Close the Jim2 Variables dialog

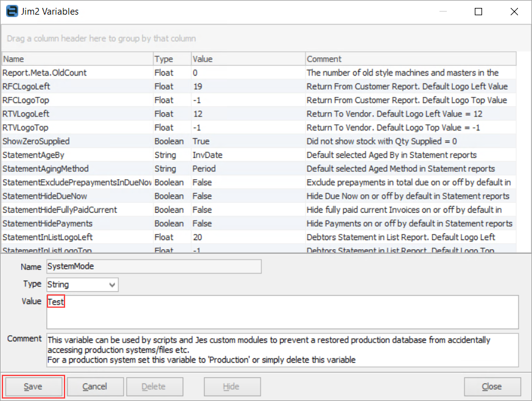coord(492,386)
